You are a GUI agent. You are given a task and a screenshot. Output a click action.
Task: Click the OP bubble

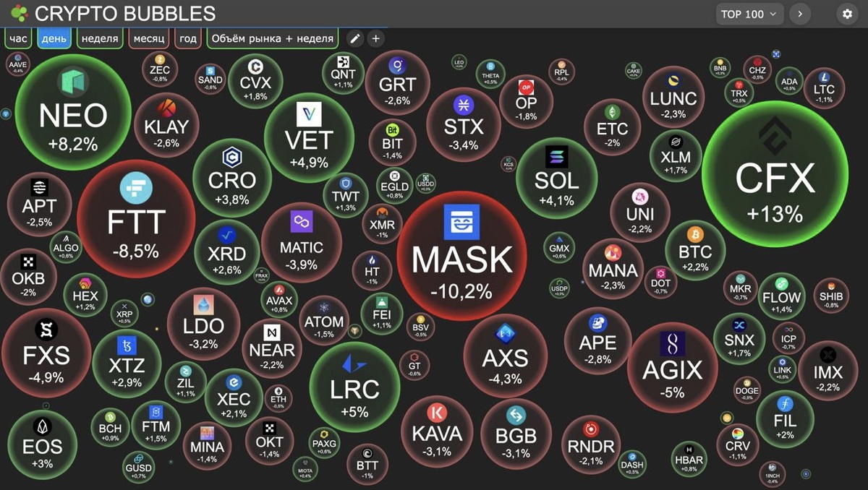pyautogui.click(x=527, y=100)
